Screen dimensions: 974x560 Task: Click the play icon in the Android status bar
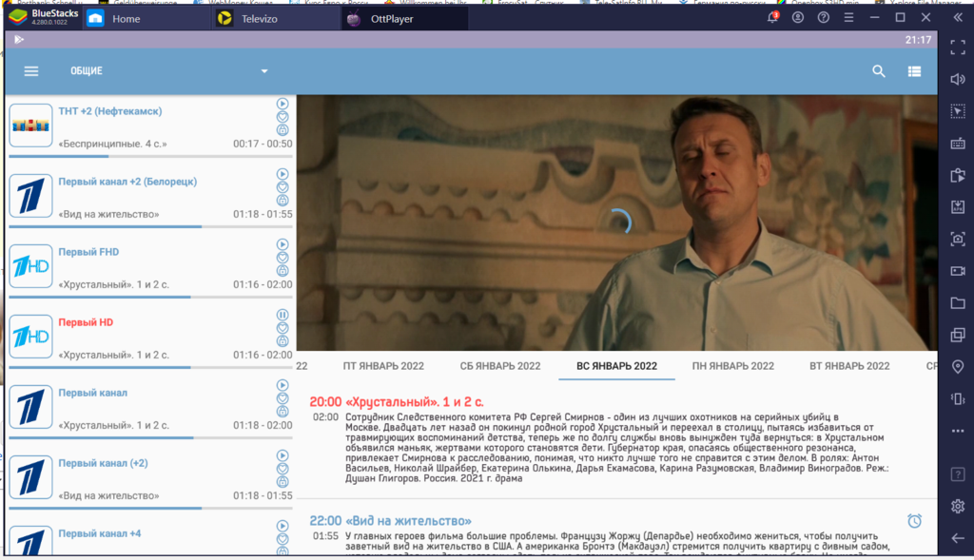tap(19, 39)
